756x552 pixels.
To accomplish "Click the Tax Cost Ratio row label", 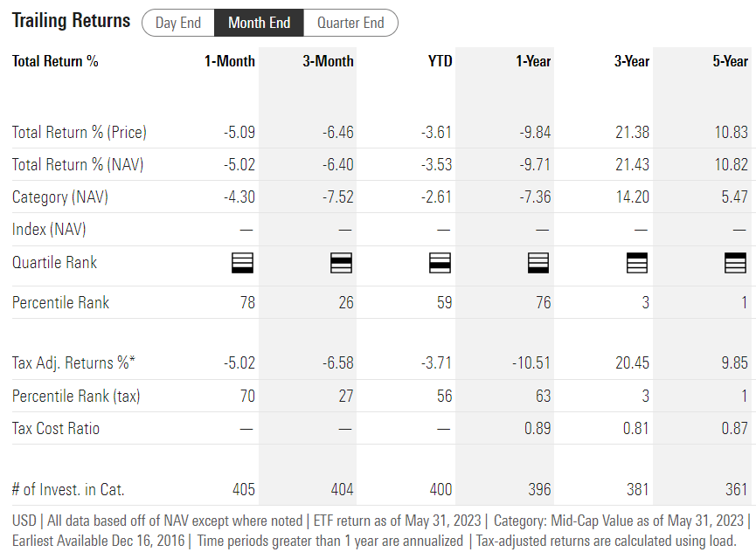I will pos(56,428).
